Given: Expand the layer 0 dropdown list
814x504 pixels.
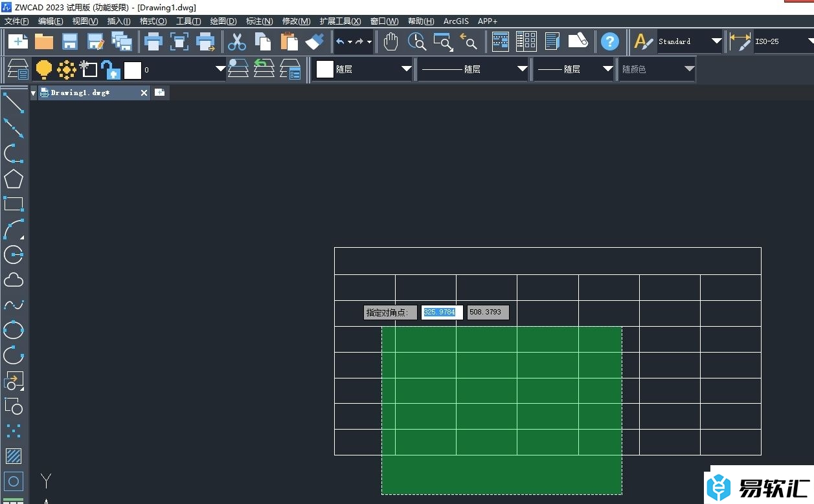Looking at the screenshot, I should point(220,69).
